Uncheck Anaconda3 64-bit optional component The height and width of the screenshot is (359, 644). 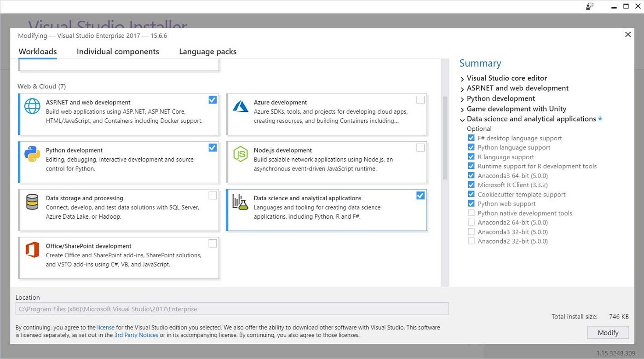[471, 175]
